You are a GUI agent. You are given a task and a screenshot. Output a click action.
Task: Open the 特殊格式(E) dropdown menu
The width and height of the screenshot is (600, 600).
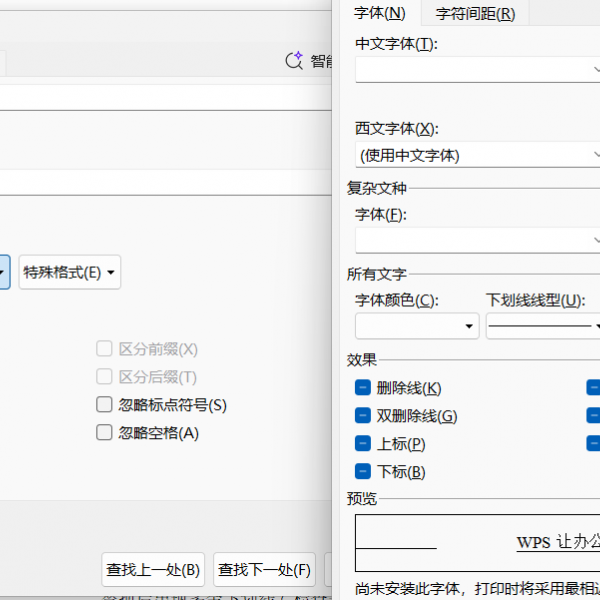(69, 272)
